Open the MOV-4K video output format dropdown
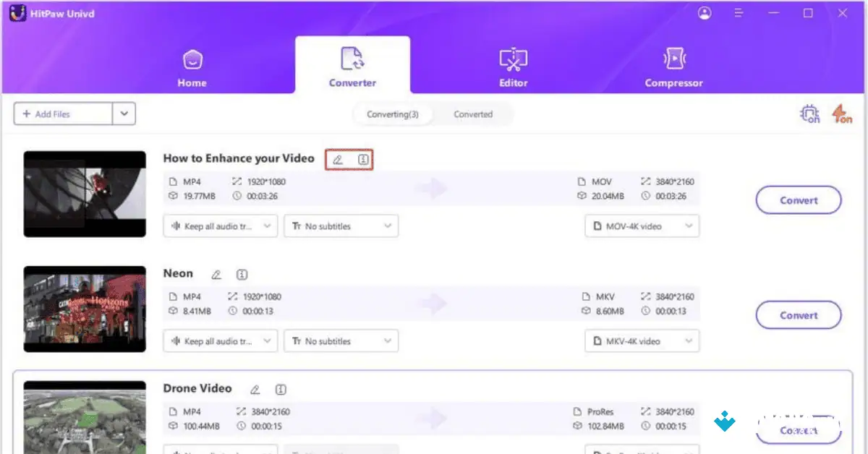 coord(641,226)
